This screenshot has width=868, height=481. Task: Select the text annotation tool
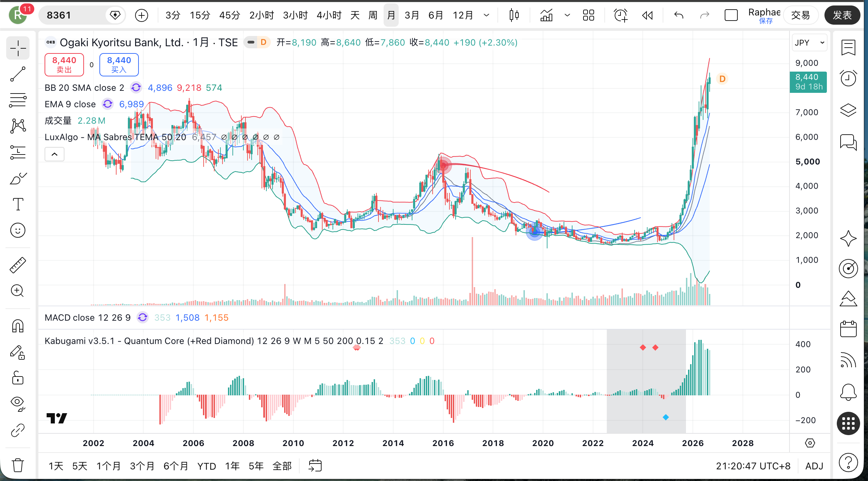point(18,205)
